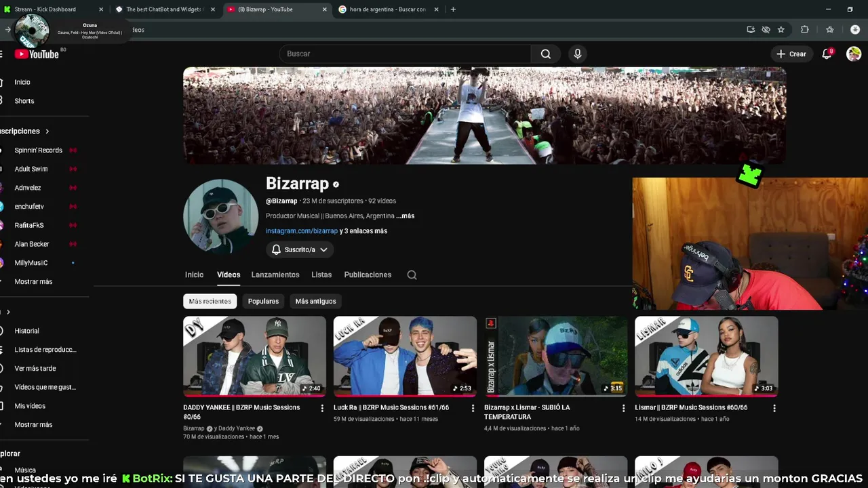
Task: Open Bizarrap x Lismar SUBIÓ LA TEMPERATURA title
Action: pyautogui.click(x=527, y=412)
